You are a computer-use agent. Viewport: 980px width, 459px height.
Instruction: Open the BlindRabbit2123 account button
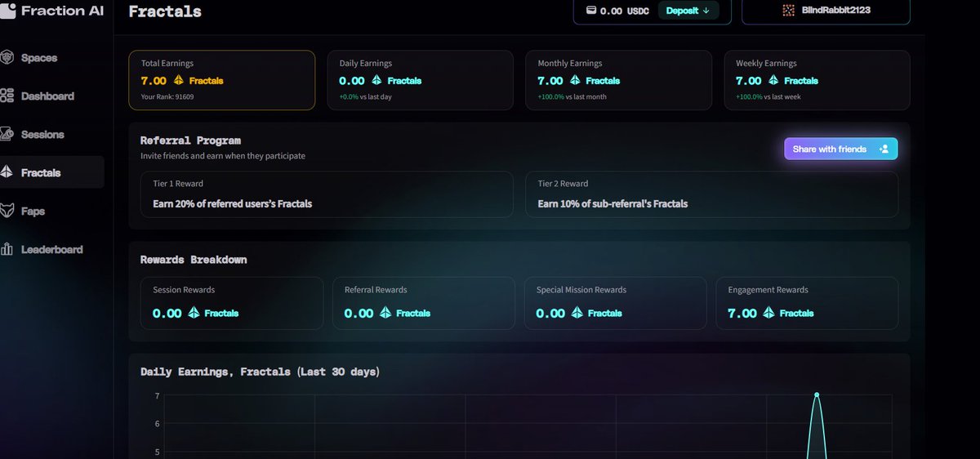(x=826, y=11)
